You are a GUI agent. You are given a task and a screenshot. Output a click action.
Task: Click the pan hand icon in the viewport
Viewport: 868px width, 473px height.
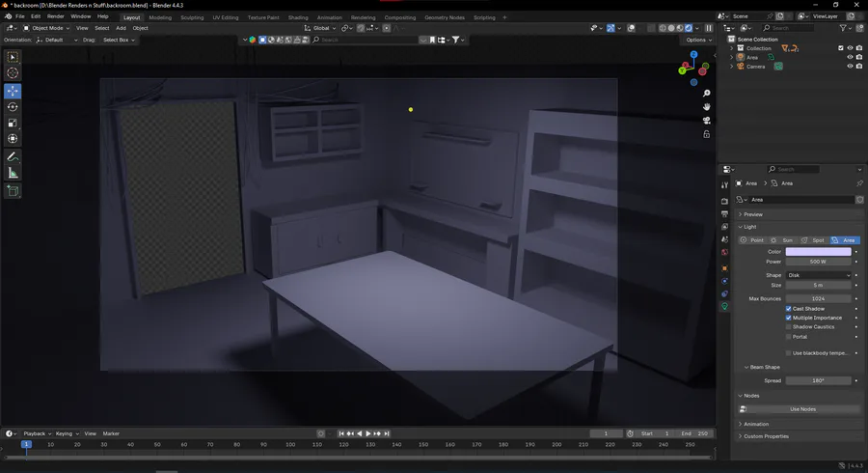[706, 107]
